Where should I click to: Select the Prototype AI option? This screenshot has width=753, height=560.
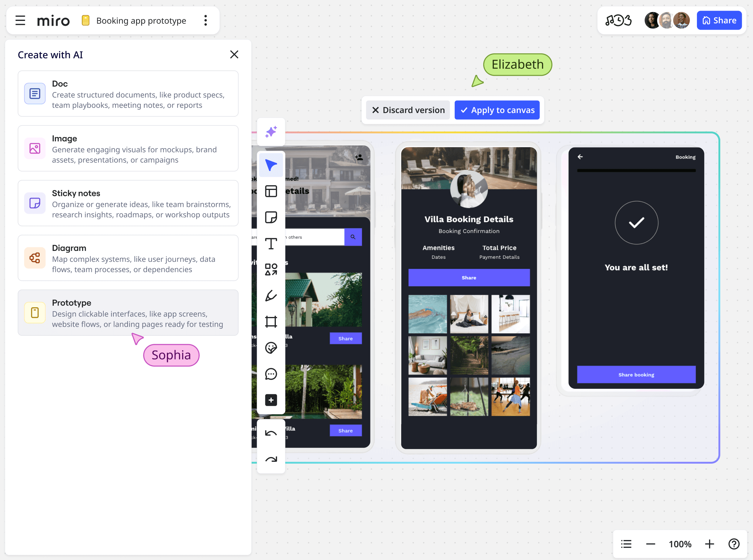(x=128, y=312)
